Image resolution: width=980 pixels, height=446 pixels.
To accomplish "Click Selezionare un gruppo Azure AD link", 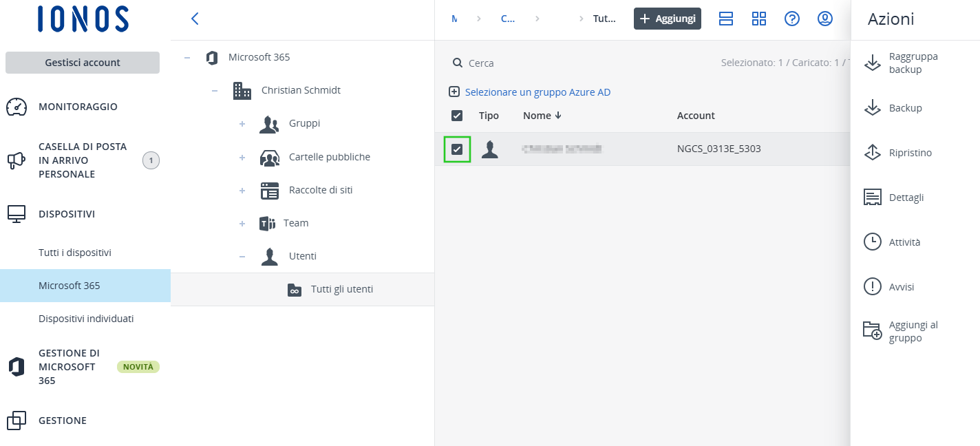I will pyautogui.click(x=537, y=92).
